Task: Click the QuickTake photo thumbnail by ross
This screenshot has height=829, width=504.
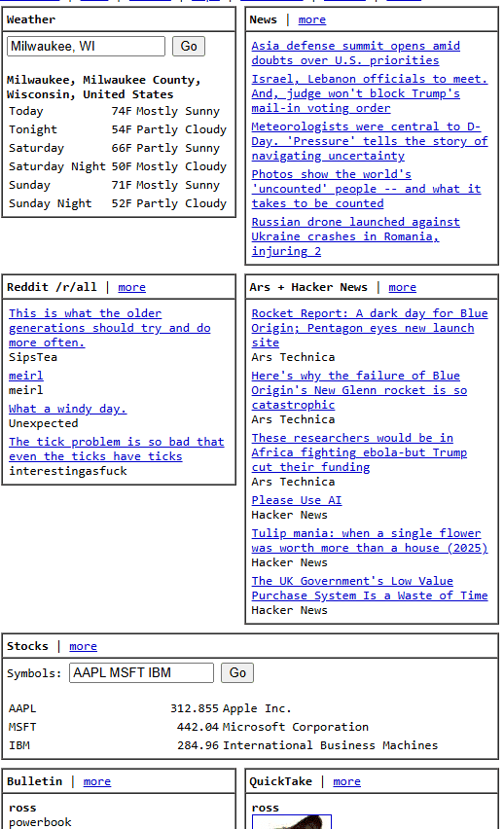Action: point(292,821)
